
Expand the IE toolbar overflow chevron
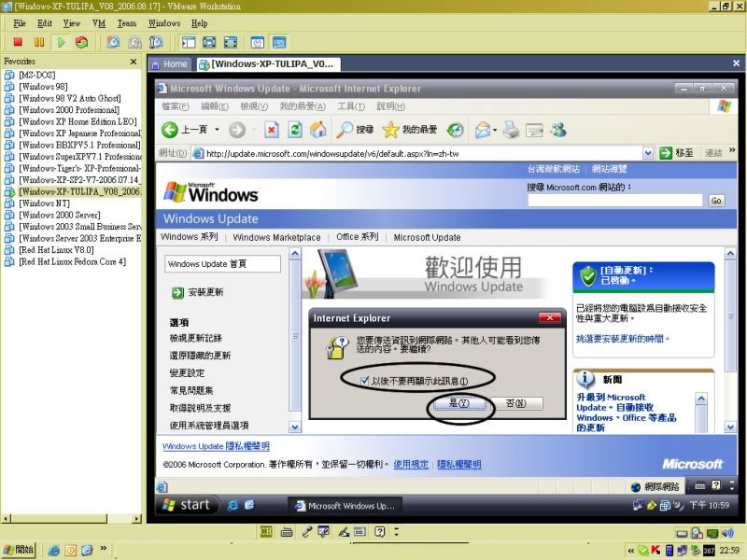tap(732, 150)
